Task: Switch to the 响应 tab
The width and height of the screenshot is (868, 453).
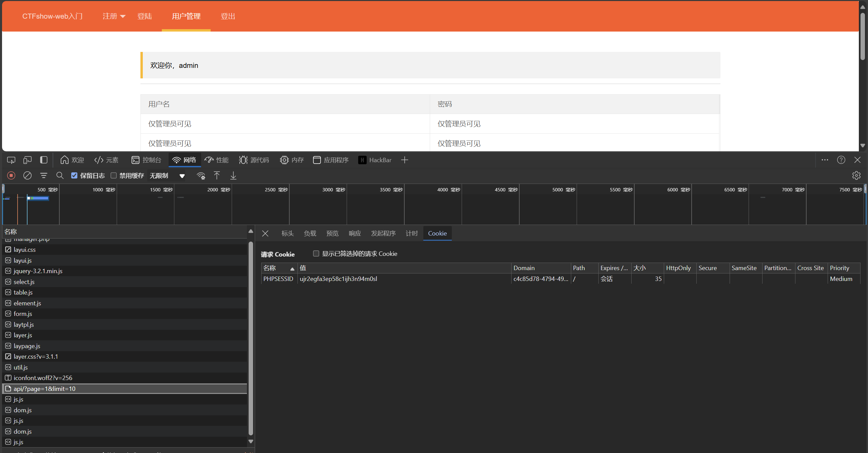Action: point(354,233)
